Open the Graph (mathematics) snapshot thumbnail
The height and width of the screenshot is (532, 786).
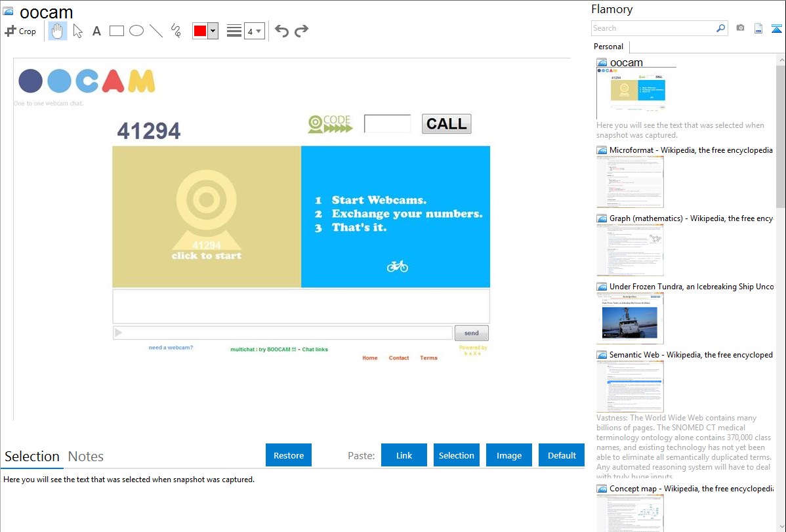[x=630, y=250]
